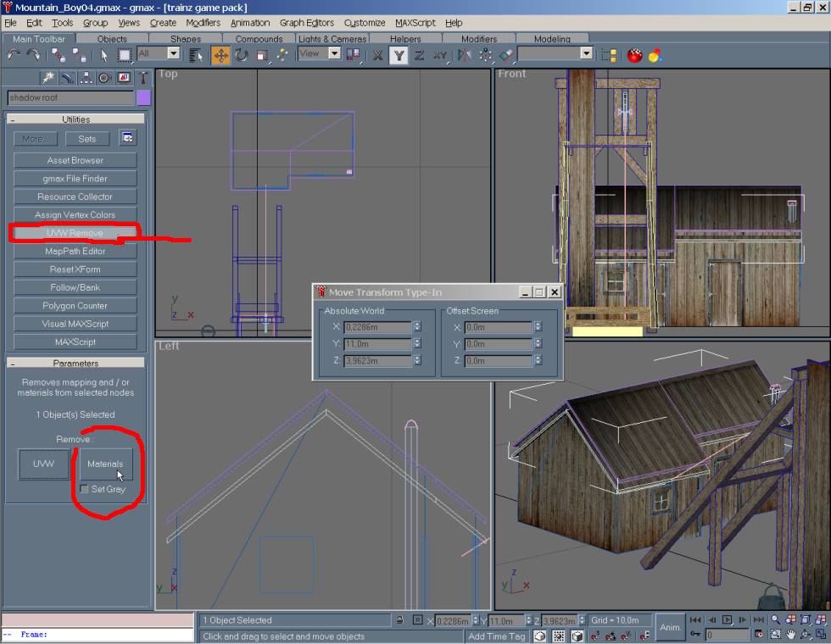
Task: Switch to the Shapes toolbar tab
Action: tap(186, 39)
